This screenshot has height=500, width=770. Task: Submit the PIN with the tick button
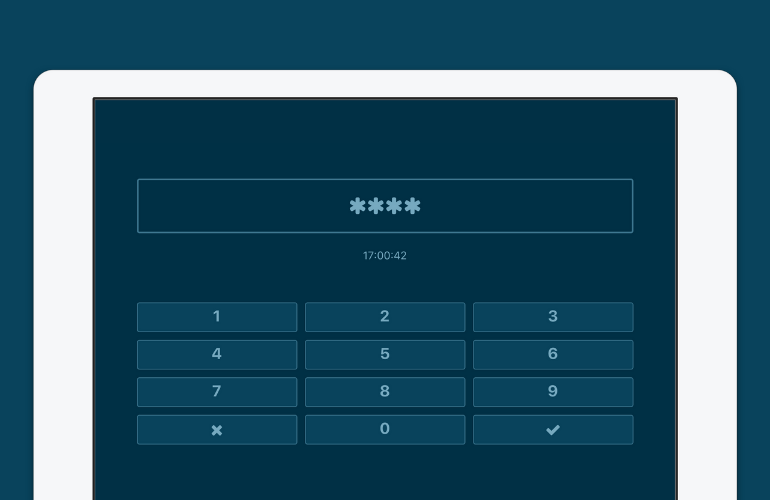point(553,430)
